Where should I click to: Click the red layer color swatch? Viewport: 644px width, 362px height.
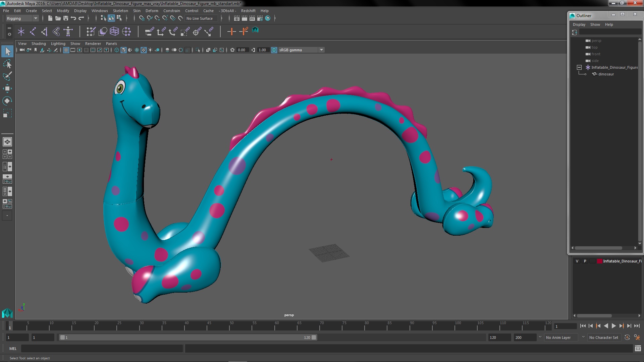[599, 261]
